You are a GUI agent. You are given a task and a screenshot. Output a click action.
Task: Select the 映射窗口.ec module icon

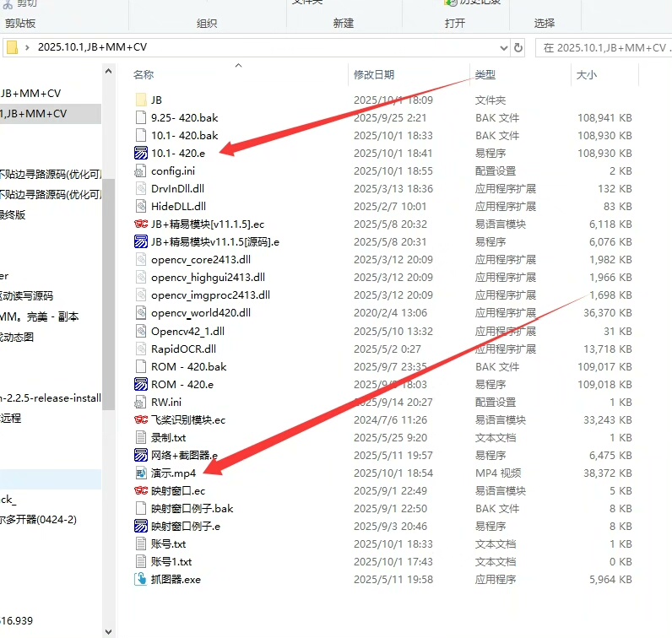[x=141, y=490]
